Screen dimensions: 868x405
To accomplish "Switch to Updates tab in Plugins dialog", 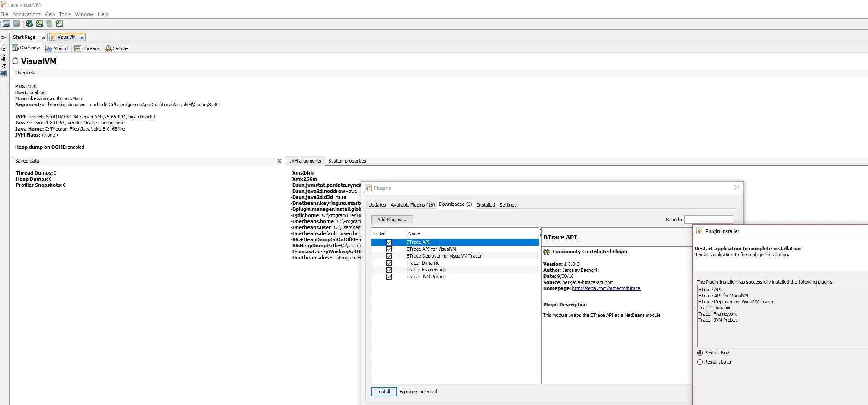I will click(x=377, y=205).
